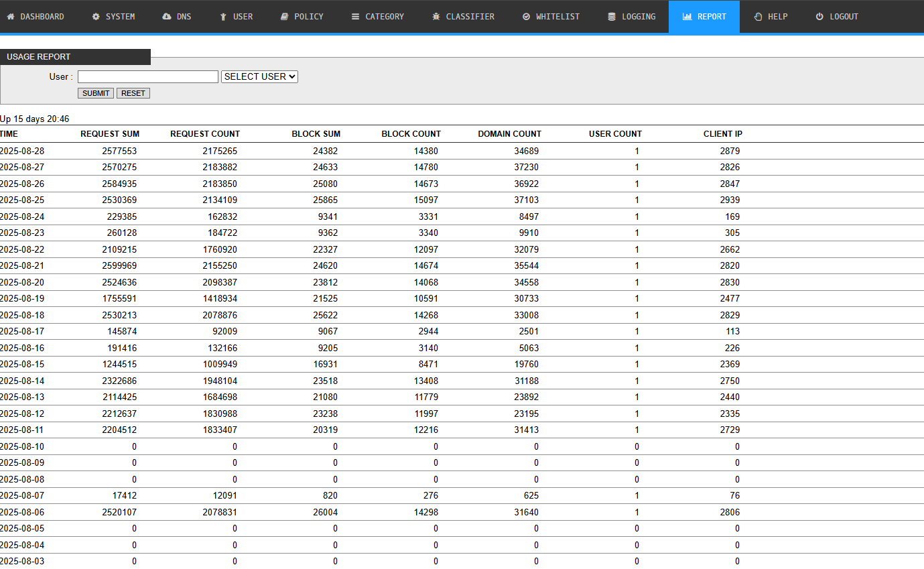This screenshot has width=924, height=569.
Task: Click the REQUEST SUM column header
Action: point(110,134)
